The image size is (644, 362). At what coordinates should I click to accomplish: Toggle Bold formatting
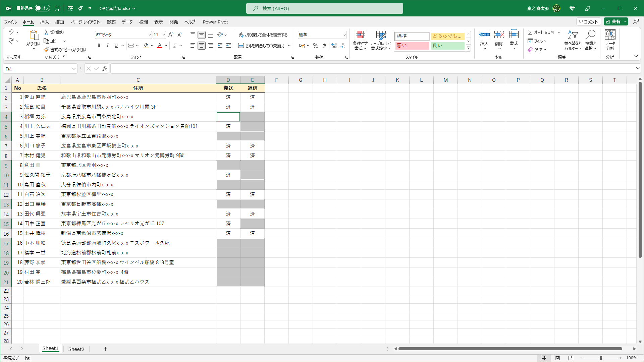click(99, 46)
